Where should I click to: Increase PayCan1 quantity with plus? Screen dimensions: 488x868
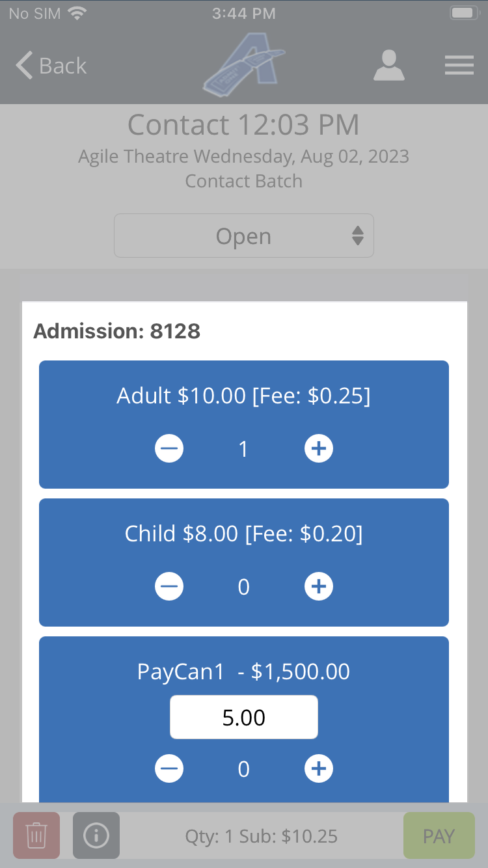pos(319,769)
